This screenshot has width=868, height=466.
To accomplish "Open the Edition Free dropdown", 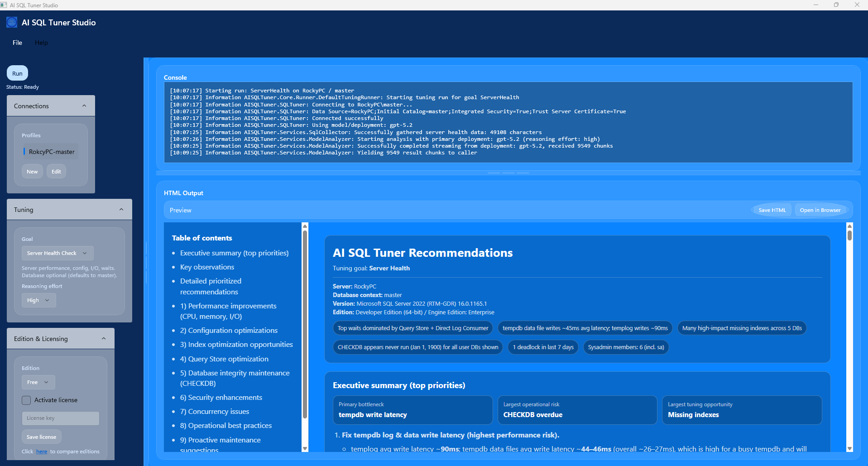I will [x=38, y=382].
